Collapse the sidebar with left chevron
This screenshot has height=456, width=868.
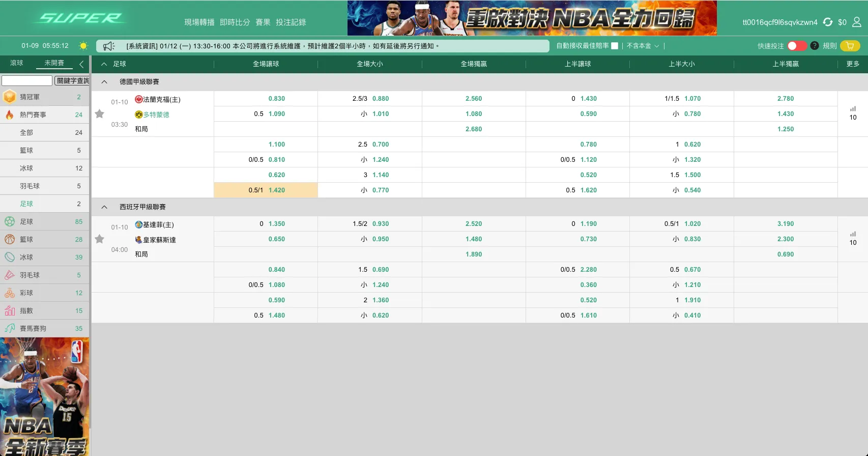[x=81, y=64]
